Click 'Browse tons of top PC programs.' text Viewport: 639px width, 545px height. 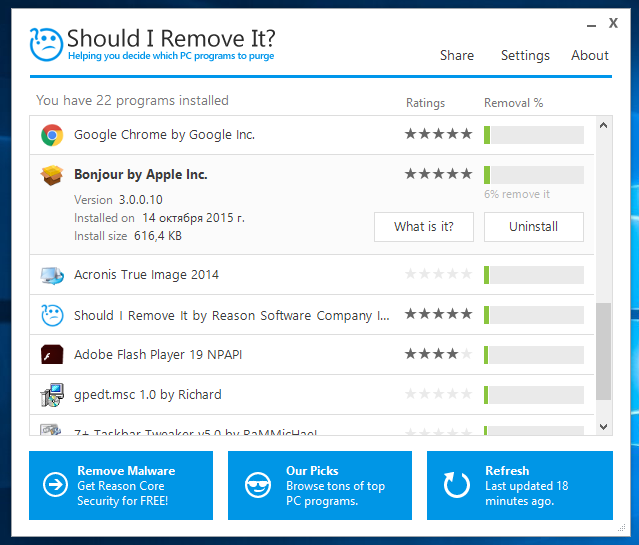[335, 493]
